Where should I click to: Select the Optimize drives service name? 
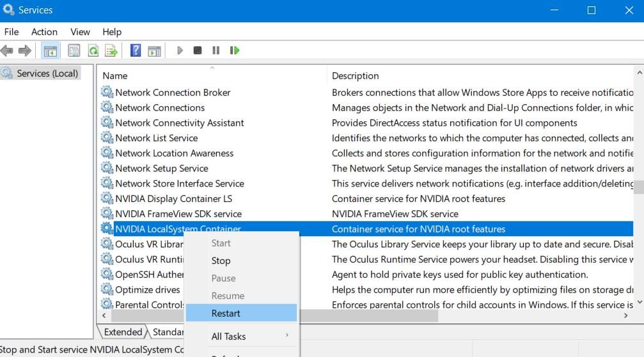coord(148,290)
